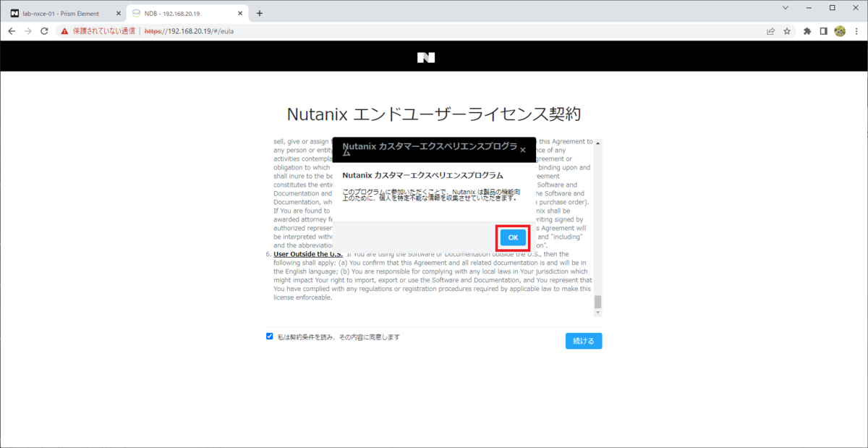Open a new browser tab
This screenshot has width=868, height=448.
260,13
